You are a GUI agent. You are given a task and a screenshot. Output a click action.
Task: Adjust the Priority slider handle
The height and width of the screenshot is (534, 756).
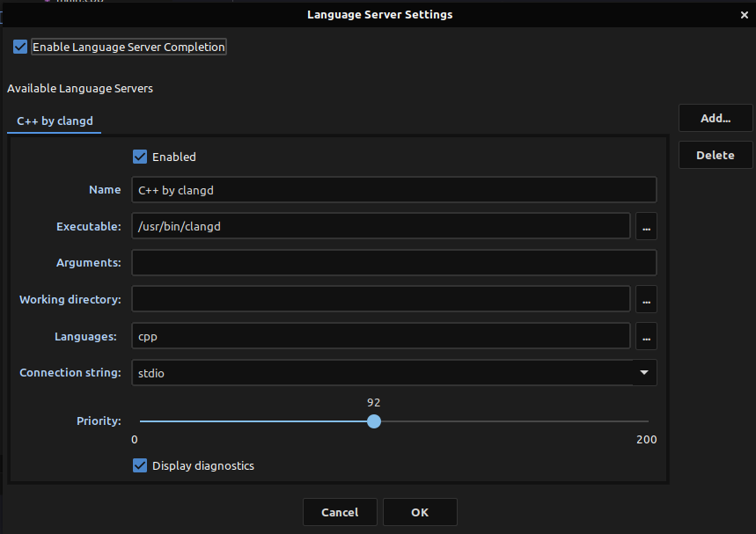pyautogui.click(x=373, y=421)
